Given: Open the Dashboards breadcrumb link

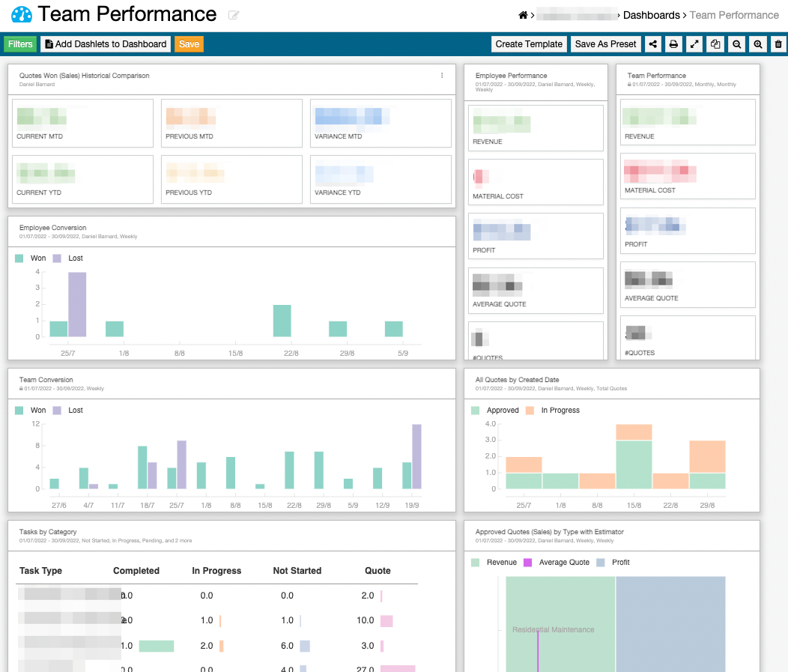Looking at the screenshot, I should [651, 15].
